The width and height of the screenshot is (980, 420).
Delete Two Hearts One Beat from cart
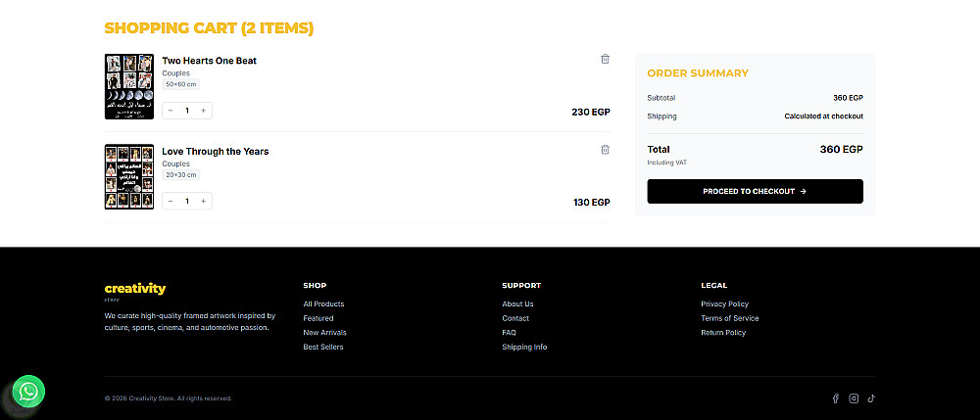[x=605, y=59]
